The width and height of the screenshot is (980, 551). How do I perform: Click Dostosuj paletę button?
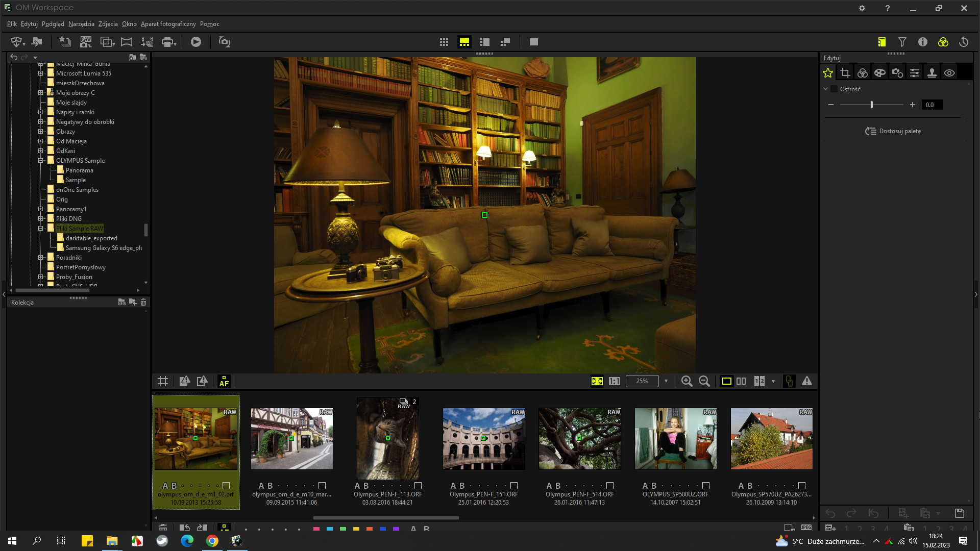point(893,131)
